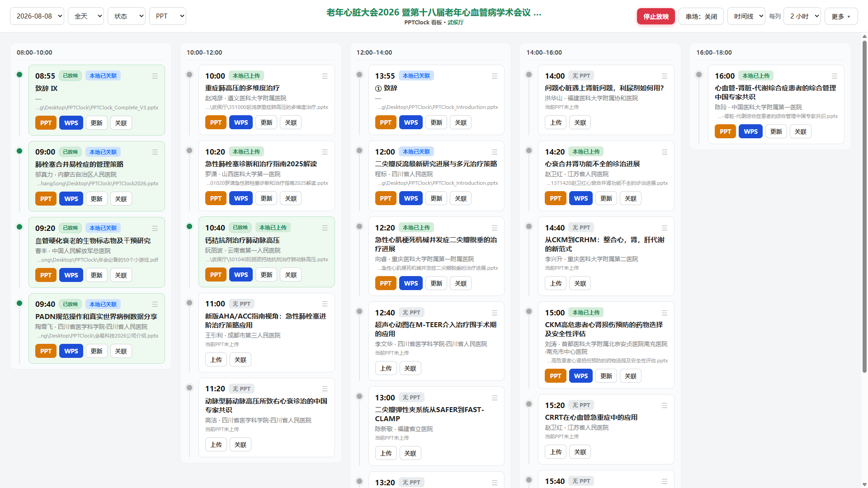Open the menu icon on the 10:00 重症肺高压 card
The image size is (868, 488).
click(325, 76)
